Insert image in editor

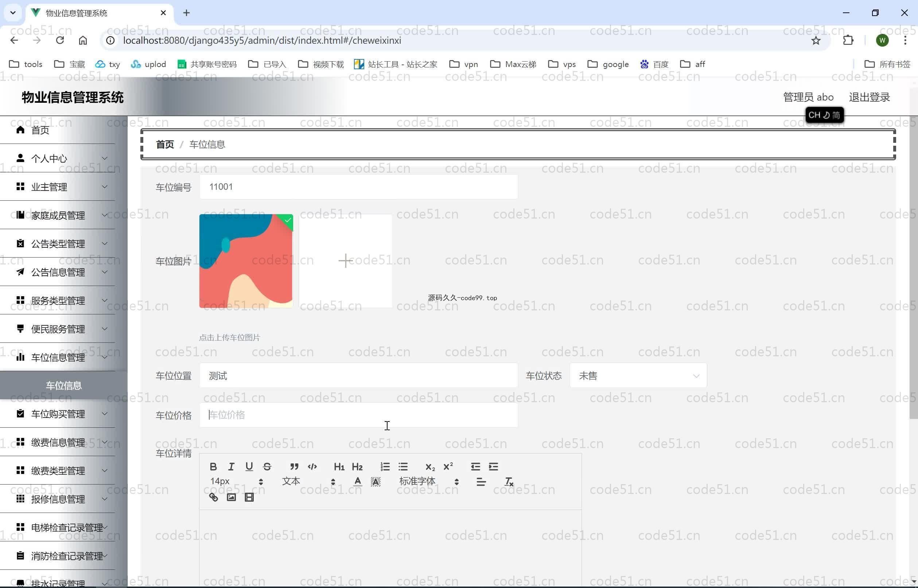[x=231, y=498]
